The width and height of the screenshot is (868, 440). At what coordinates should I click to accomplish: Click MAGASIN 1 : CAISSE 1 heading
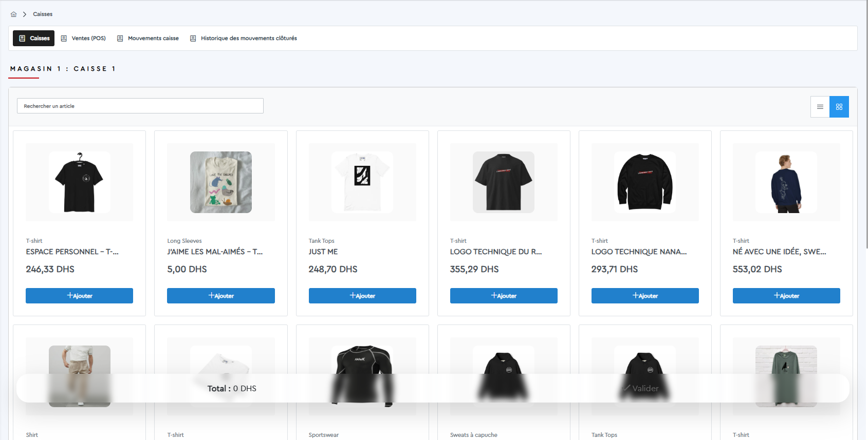tap(63, 69)
